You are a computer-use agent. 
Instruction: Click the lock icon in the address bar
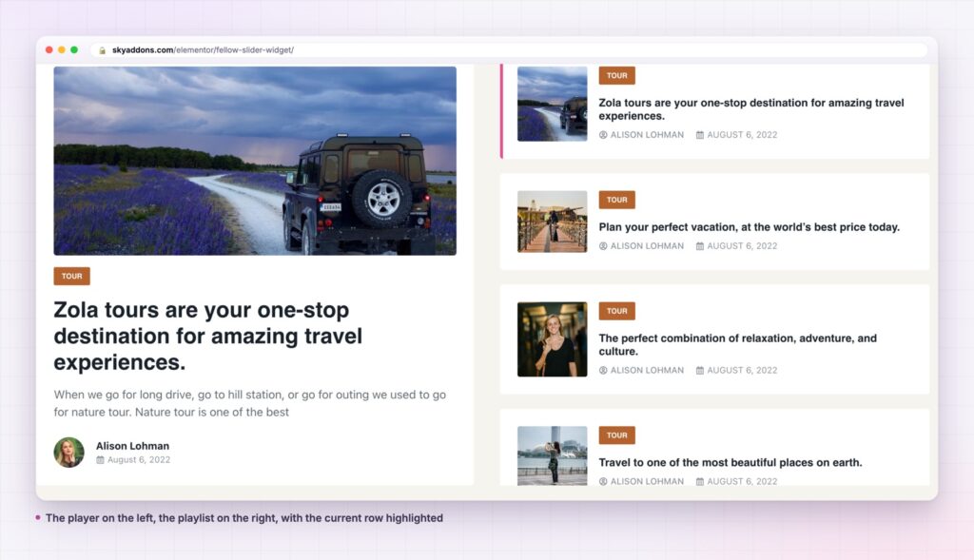pos(103,50)
